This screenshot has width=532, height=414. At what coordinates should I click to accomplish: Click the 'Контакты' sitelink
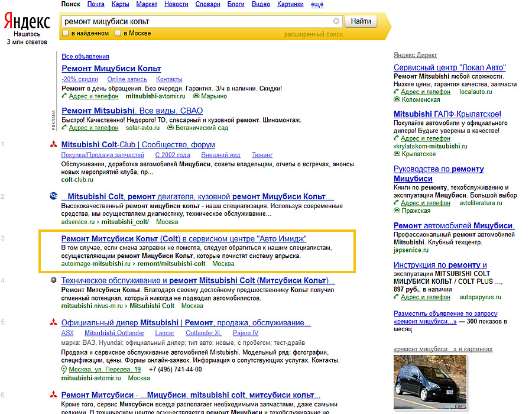click(169, 79)
